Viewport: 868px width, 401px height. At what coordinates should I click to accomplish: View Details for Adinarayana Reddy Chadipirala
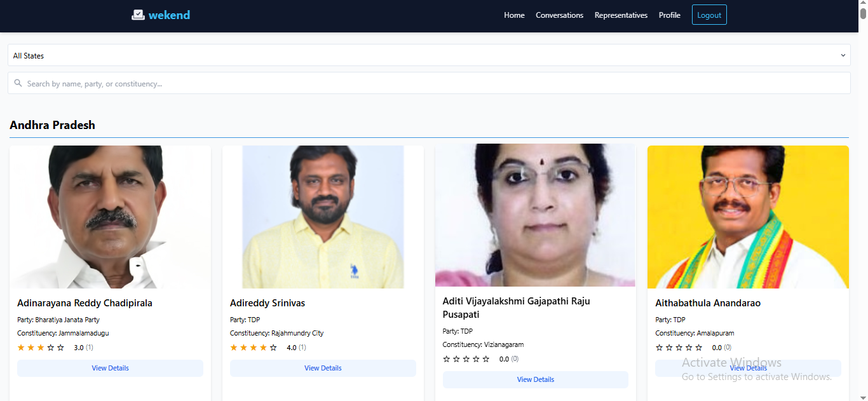110,368
